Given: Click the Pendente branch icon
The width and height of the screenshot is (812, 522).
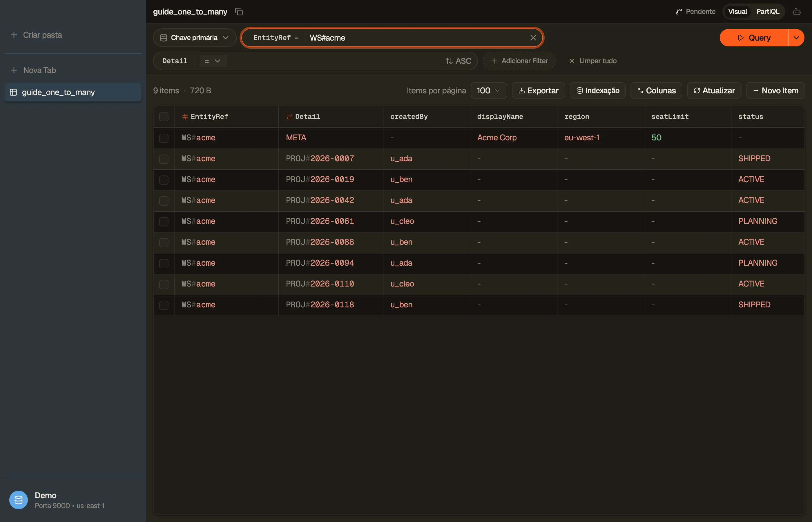Looking at the screenshot, I should tap(679, 12).
